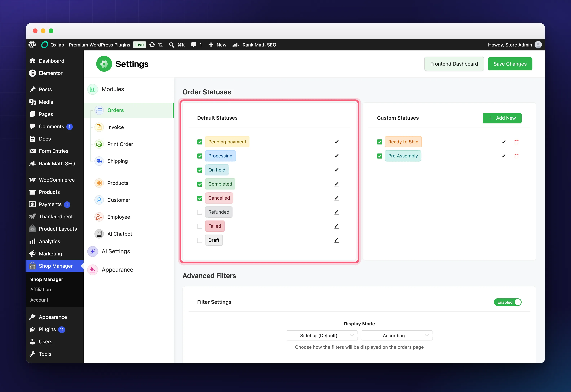Open the Sidebar (Default) display mode dropdown

pos(322,335)
